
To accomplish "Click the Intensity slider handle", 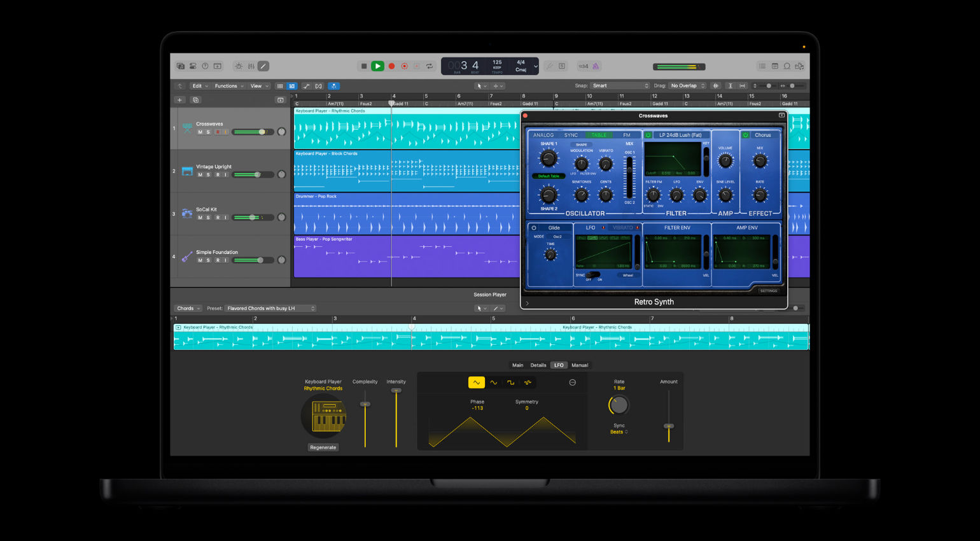I will [x=396, y=390].
